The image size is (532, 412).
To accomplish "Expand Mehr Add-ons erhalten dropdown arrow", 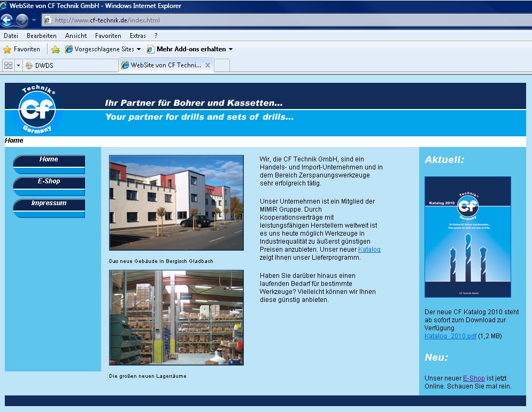I will [231, 49].
